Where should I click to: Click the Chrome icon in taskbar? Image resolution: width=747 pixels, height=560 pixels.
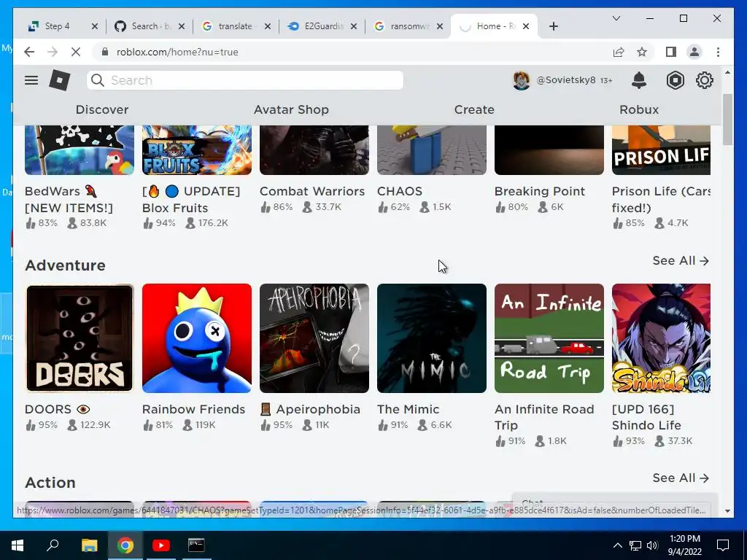pos(125,545)
